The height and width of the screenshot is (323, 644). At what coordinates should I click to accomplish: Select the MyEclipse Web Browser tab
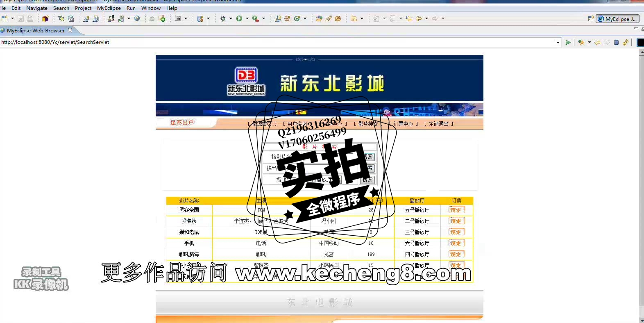[x=36, y=30]
